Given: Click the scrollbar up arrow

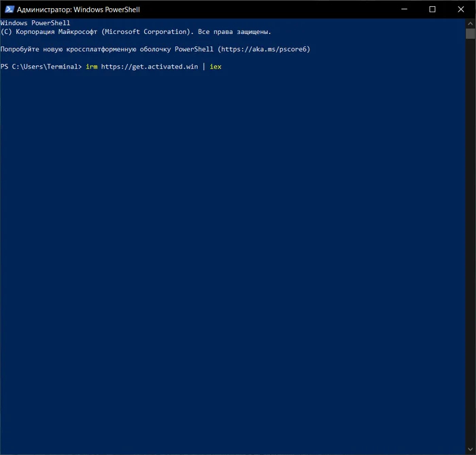Looking at the screenshot, I should [470, 23].
